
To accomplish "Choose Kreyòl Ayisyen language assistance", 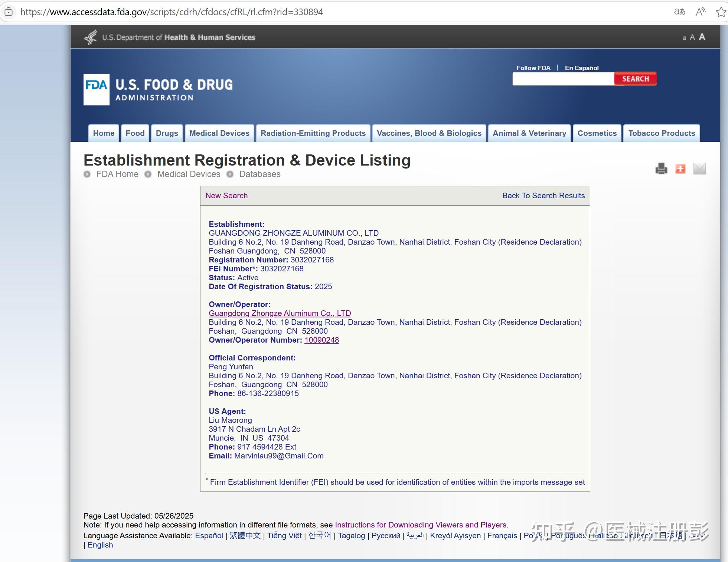I will tap(455, 536).
